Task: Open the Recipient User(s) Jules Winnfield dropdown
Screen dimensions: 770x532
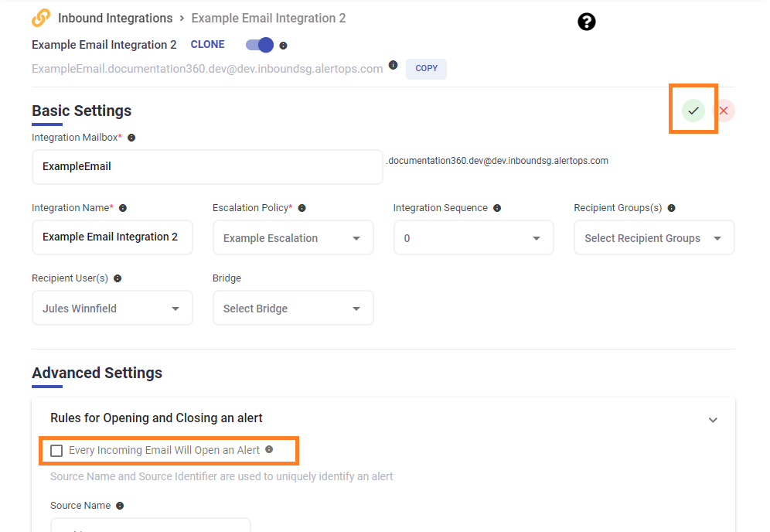Action: click(x=112, y=309)
